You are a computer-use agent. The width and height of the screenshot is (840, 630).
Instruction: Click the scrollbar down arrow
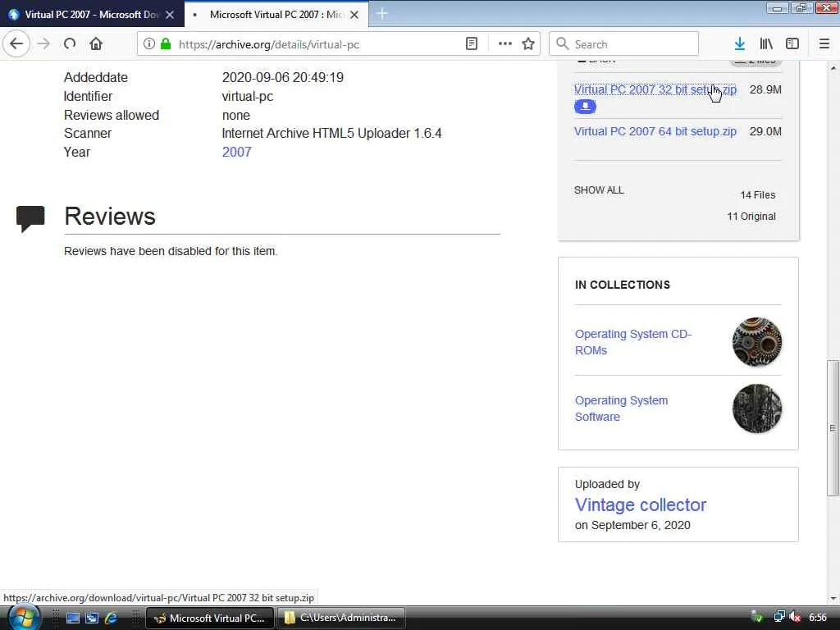click(x=833, y=598)
